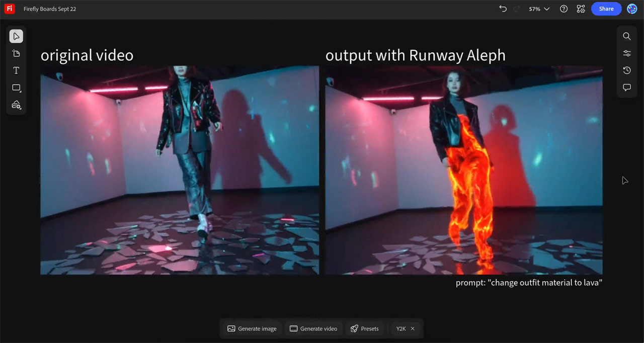The image size is (644, 343).
Task: Open the Help question mark icon
Action: point(564,9)
